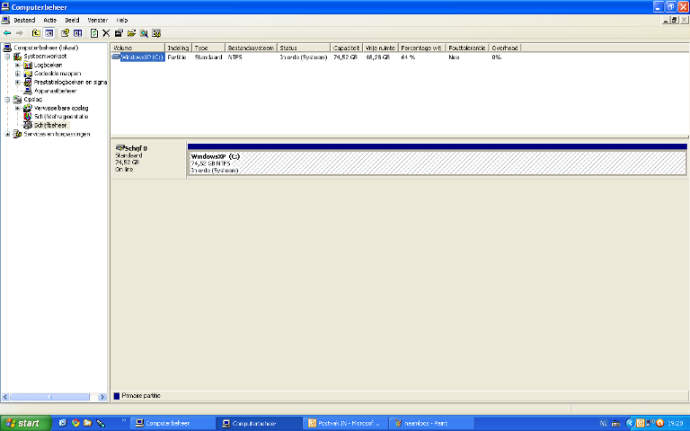Collapse the Opslag branch

[x=7, y=99]
